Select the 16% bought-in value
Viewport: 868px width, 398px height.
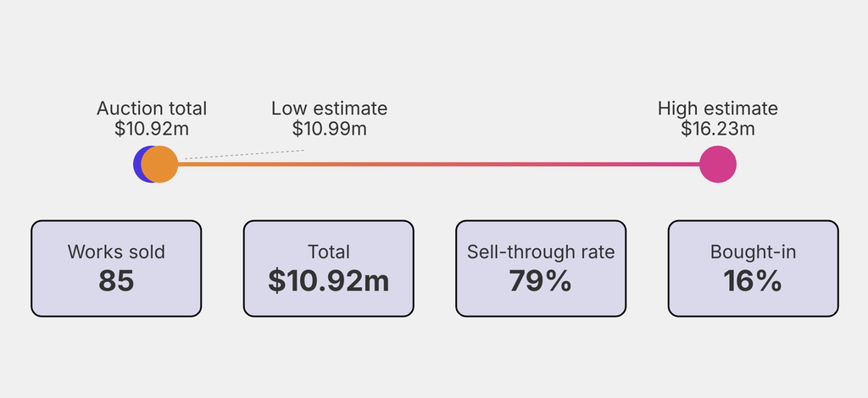click(753, 281)
